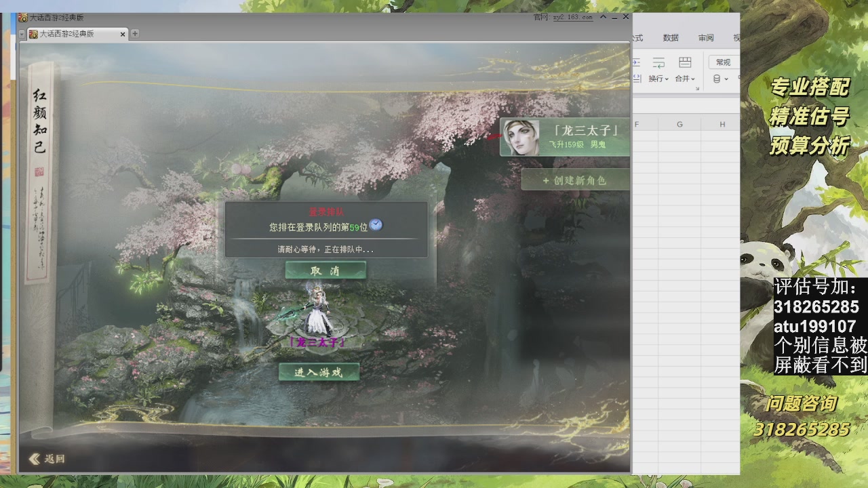Close the 大话西游2经典版 tab

[123, 34]
